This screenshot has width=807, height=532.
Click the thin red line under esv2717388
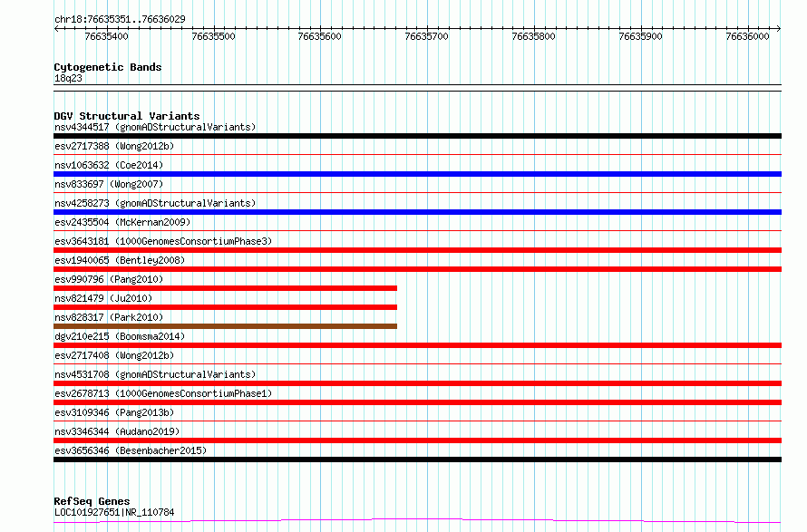(417, 154)
